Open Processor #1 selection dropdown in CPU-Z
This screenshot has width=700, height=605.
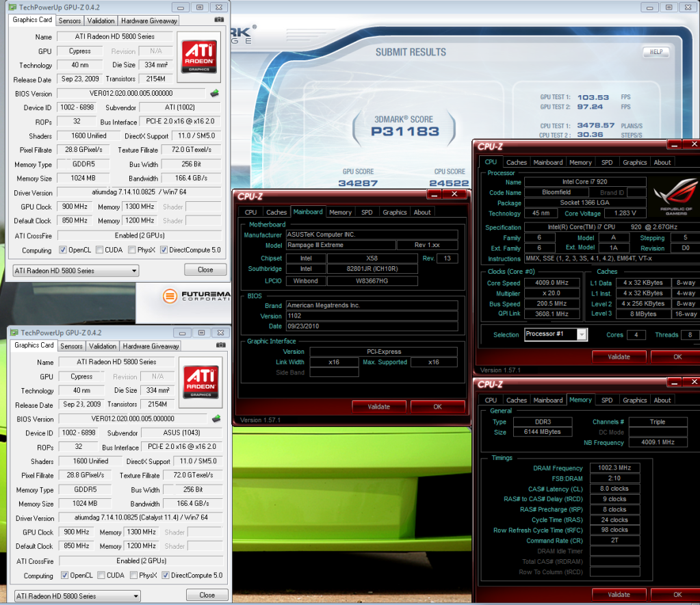556,334
